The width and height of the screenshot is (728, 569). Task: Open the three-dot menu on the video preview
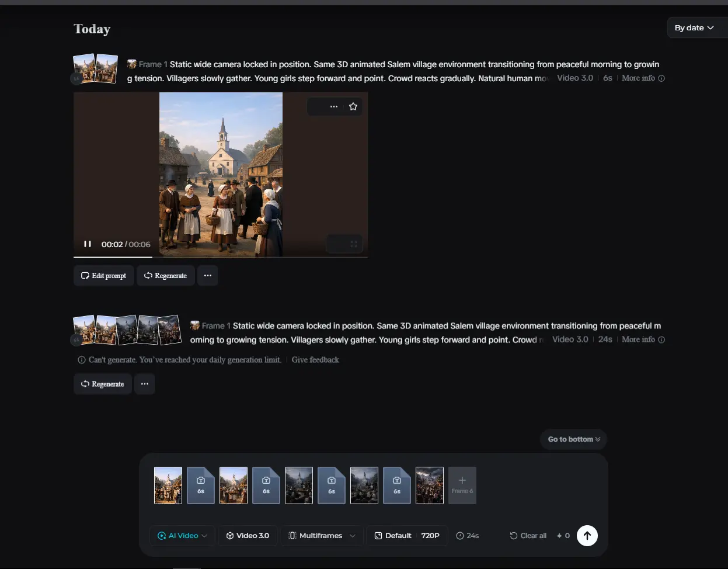tap(334, 106)
